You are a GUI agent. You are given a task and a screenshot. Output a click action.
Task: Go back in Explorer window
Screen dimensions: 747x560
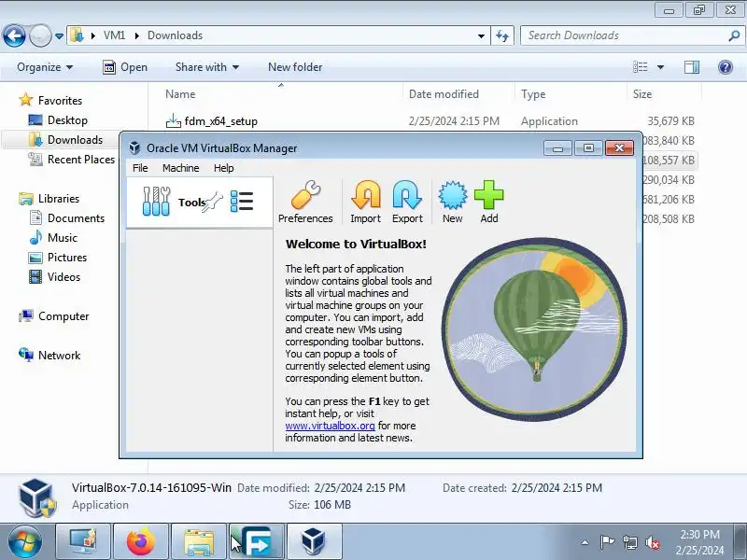pyautogui.click(x=14, y=35)
